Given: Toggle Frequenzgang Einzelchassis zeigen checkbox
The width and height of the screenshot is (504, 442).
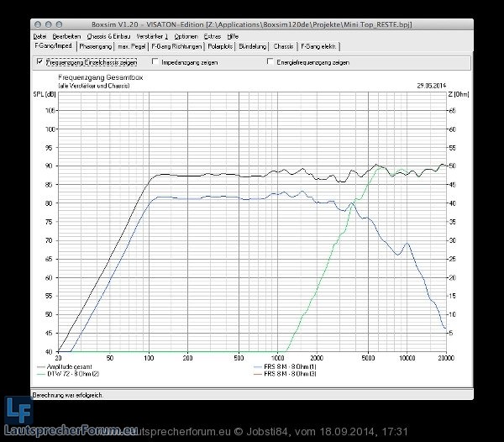Looking at the screenshot, I should click(40, 62).
